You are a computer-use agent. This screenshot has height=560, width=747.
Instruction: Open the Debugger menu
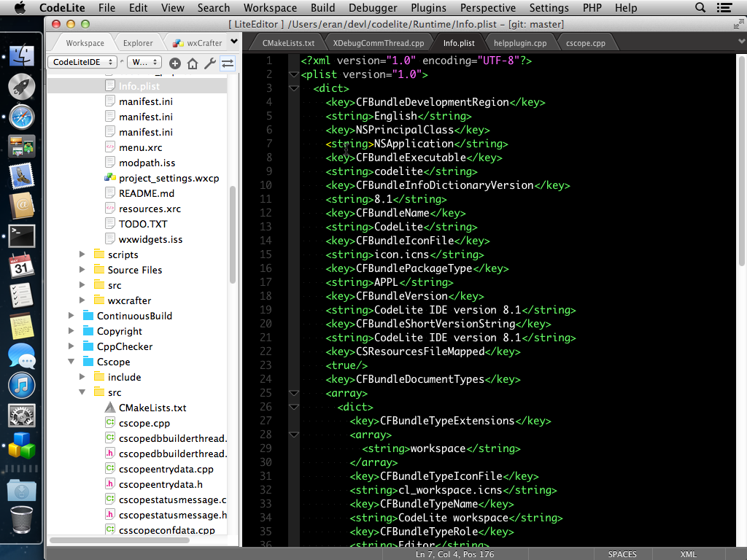[373, 7]
